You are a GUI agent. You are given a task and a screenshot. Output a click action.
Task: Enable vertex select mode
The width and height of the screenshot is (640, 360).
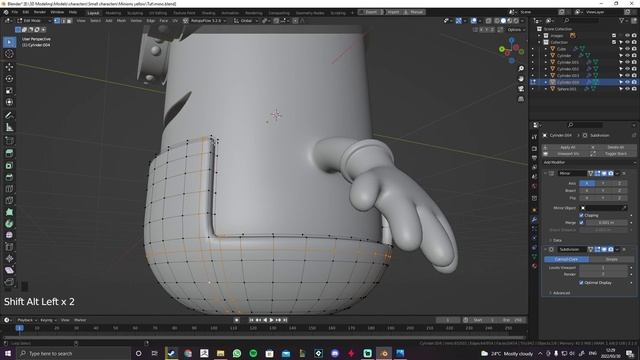click(57, 20)
